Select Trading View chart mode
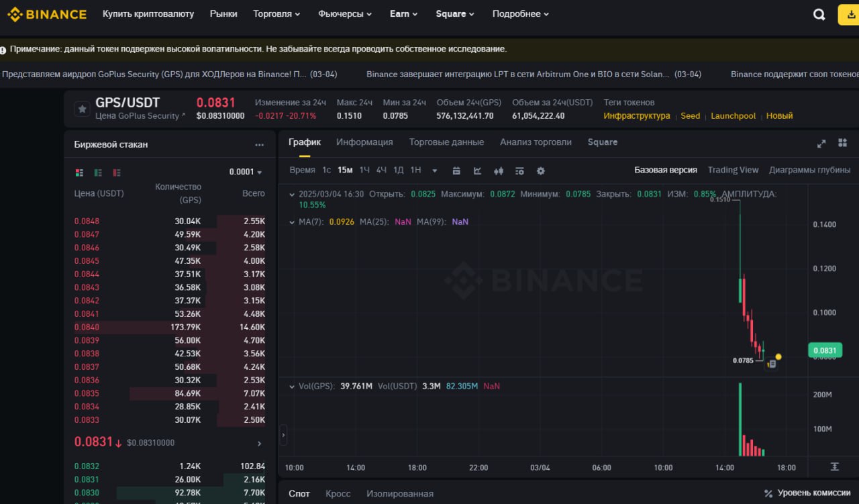 tap(733, 170)
